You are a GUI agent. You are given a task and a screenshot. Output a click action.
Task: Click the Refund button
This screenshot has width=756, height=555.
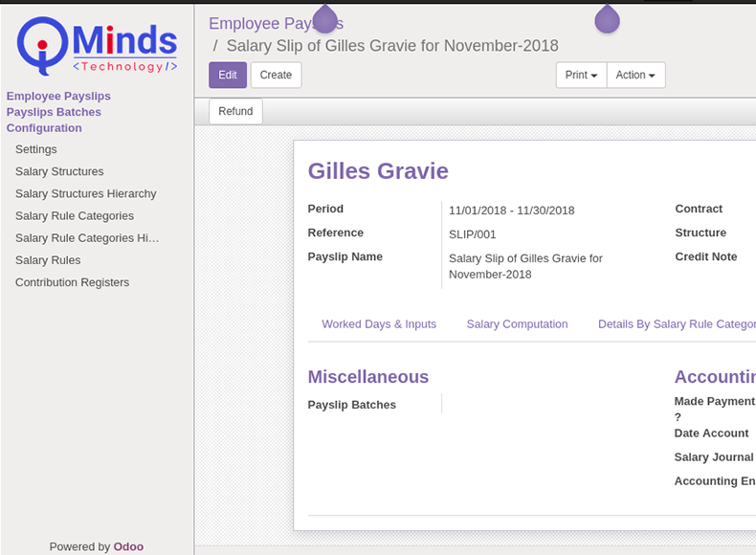pos(235,111)
